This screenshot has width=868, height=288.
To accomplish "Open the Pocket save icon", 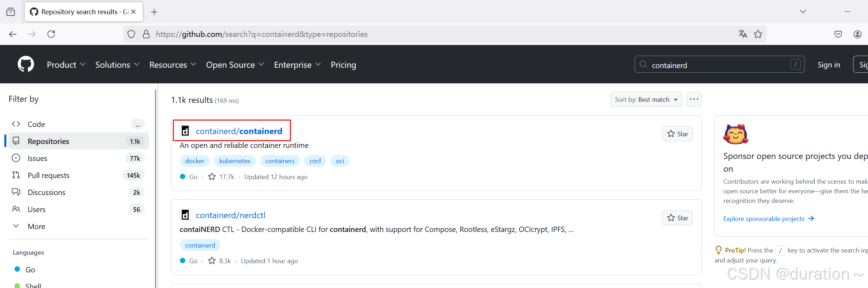I will (838, 34).
